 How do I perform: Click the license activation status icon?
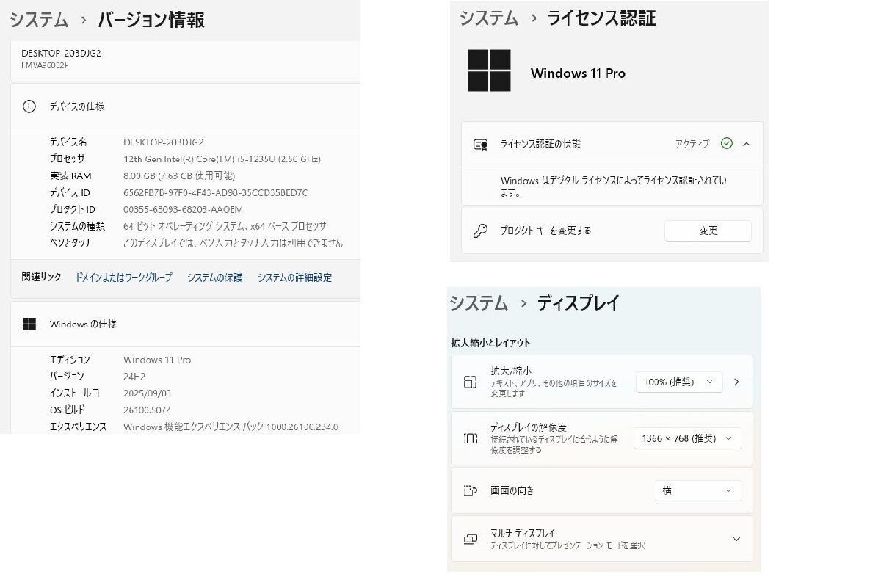[x=482, y=144]
